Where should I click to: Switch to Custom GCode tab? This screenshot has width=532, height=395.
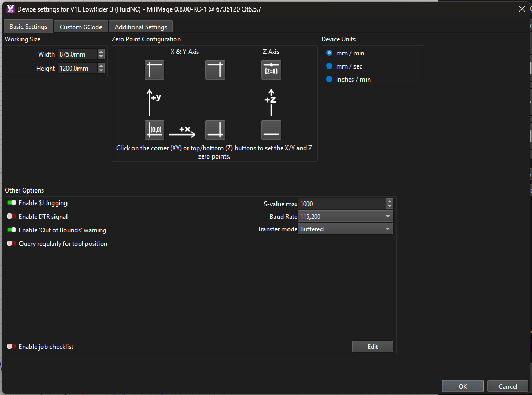(x=81, y=27)
